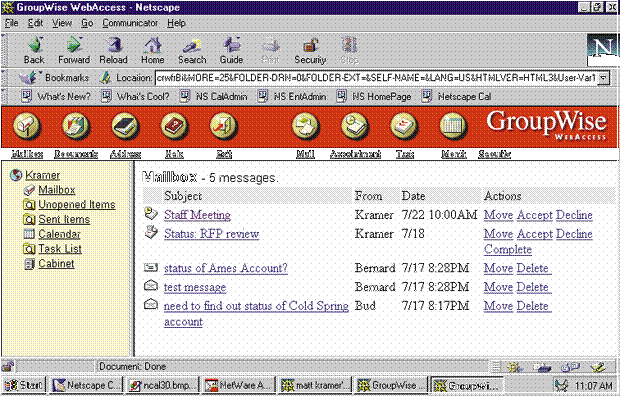This screenshot has width=620, height=396.
Task: Open need to find out status of Cold Spring message
Action: 256,314
